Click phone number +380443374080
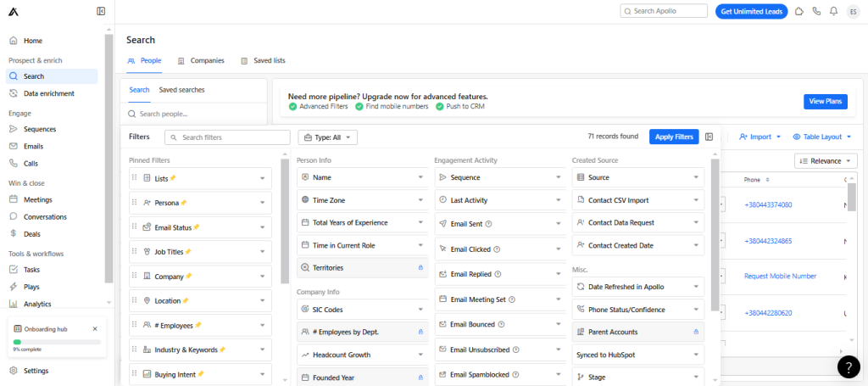 [768, 205]
